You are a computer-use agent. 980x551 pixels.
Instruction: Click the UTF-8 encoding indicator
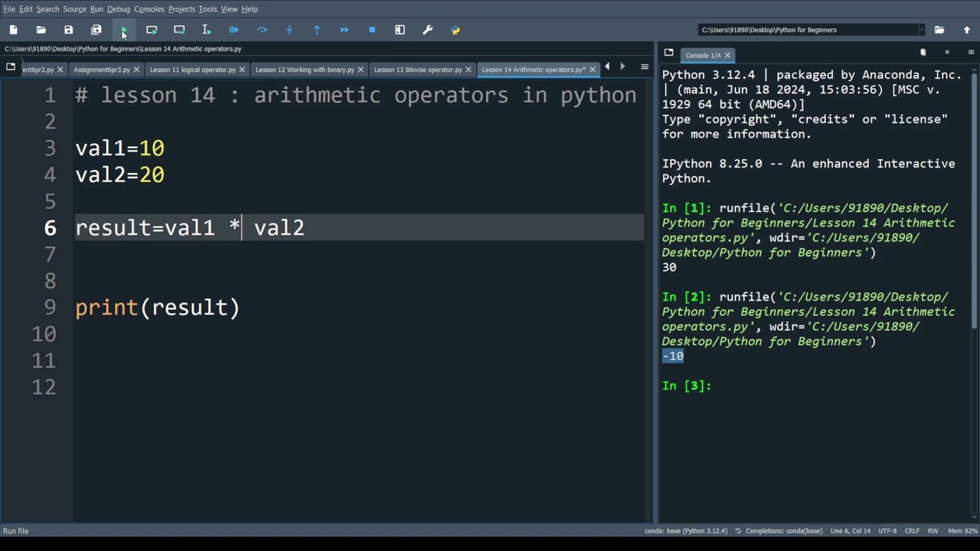pos(887,531)
